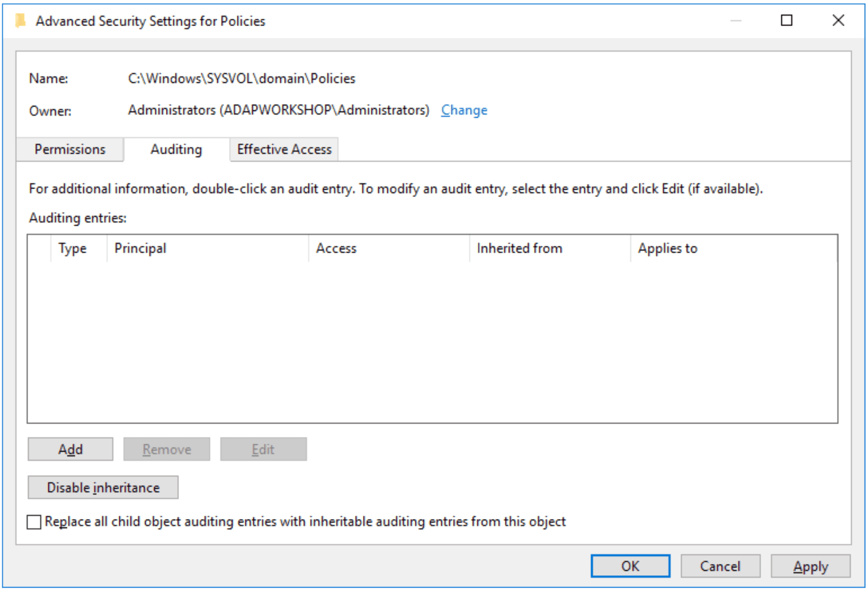Click the greyed-out Edit button
The height and width of the screenshot is (591, 868).
(x=264, y=449)
